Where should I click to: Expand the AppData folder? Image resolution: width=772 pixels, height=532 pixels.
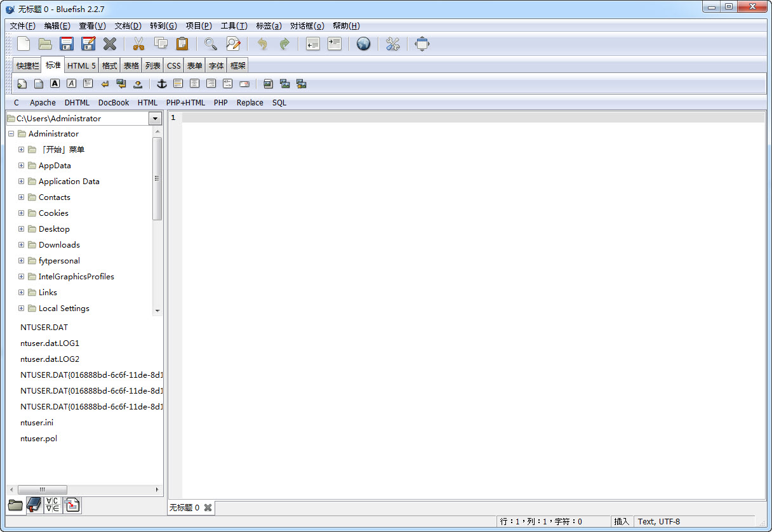21,166
